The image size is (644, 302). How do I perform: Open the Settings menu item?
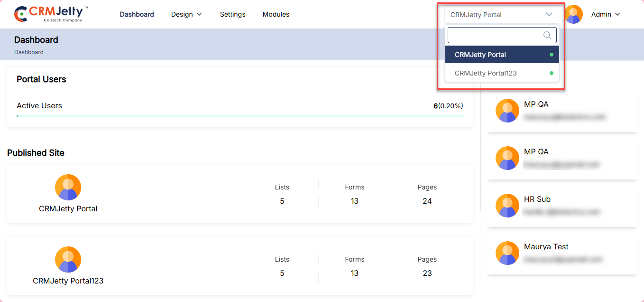click(x=232, y=14)
